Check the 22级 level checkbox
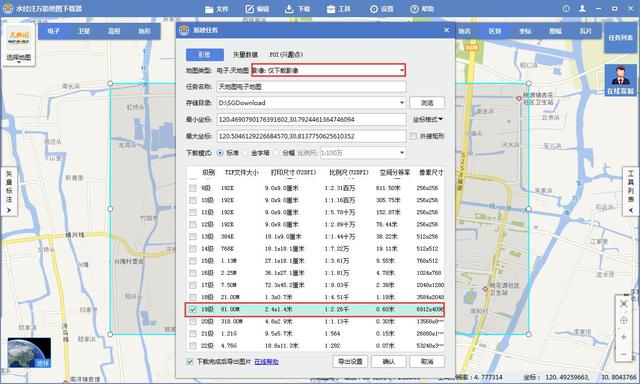 (x=193, y=346)
